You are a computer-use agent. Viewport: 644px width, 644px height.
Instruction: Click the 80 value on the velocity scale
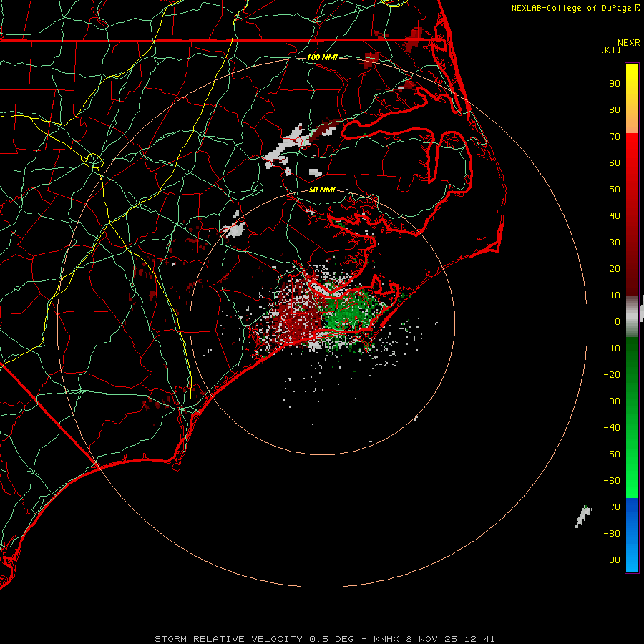tap(615, 110)
